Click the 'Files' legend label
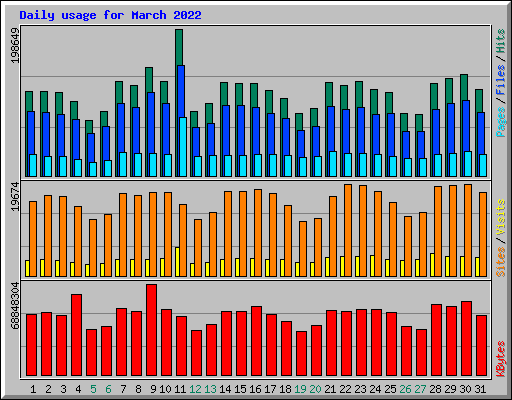The width and height of the screenshot is (512, 400). [501, 79]
